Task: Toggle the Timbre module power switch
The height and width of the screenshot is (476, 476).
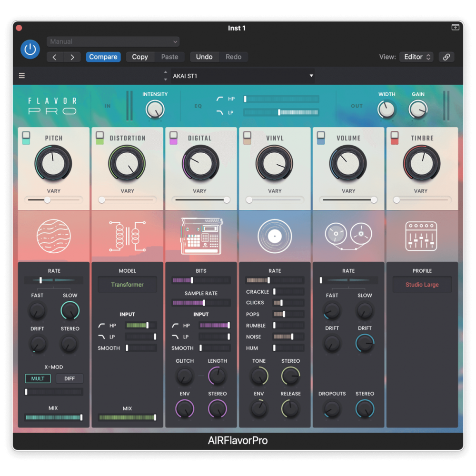Action: tap(394, 137)
